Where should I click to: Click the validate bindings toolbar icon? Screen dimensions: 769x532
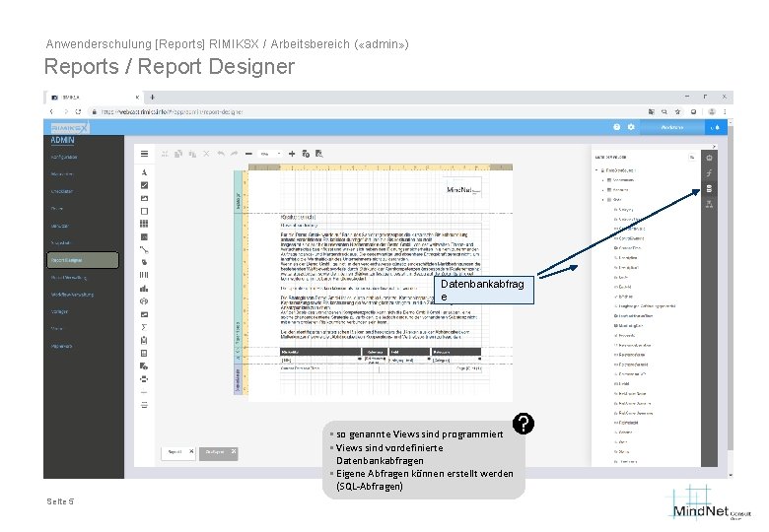[x=306, y=154]
